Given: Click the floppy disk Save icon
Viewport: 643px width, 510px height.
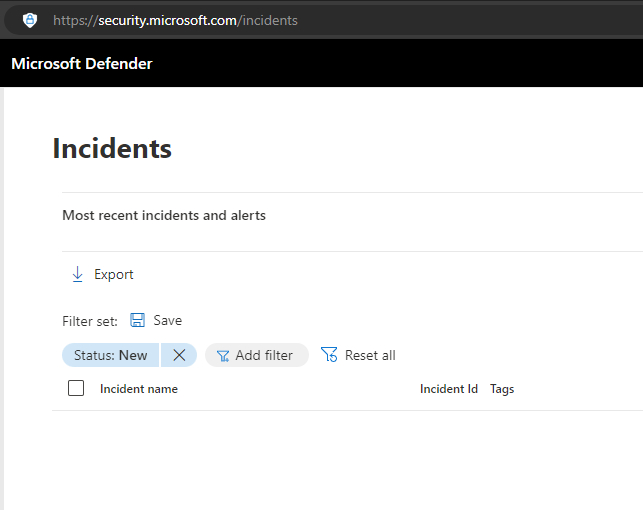Looking at the screenshot, I should pyautogui.click(x=138, y=320).
